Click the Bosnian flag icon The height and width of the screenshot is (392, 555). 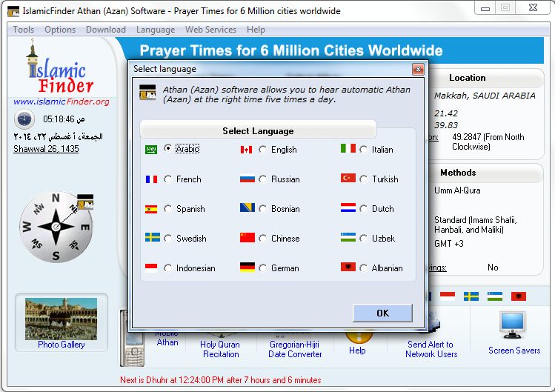pyautogui.click(x=247, y=207)
